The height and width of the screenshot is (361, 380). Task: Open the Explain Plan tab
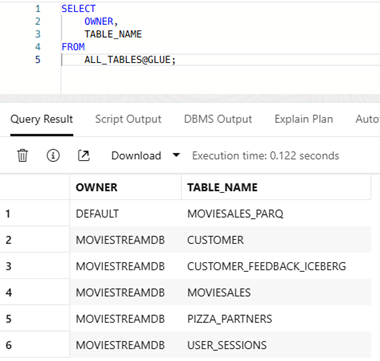[x=304, y=119]
